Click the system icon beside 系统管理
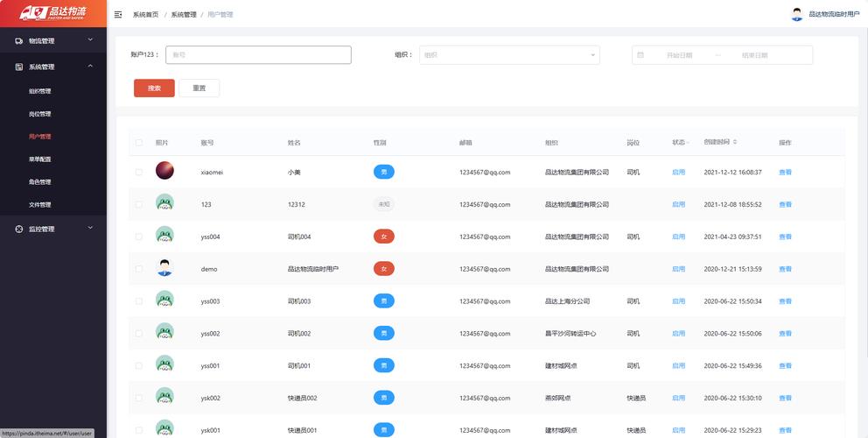Viewport: 868px width, 438px height. (x=19, y=67)
